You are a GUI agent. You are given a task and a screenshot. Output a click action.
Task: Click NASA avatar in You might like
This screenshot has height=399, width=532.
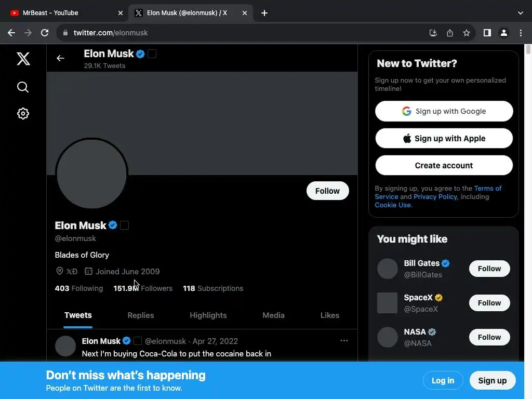coord(387,337)
